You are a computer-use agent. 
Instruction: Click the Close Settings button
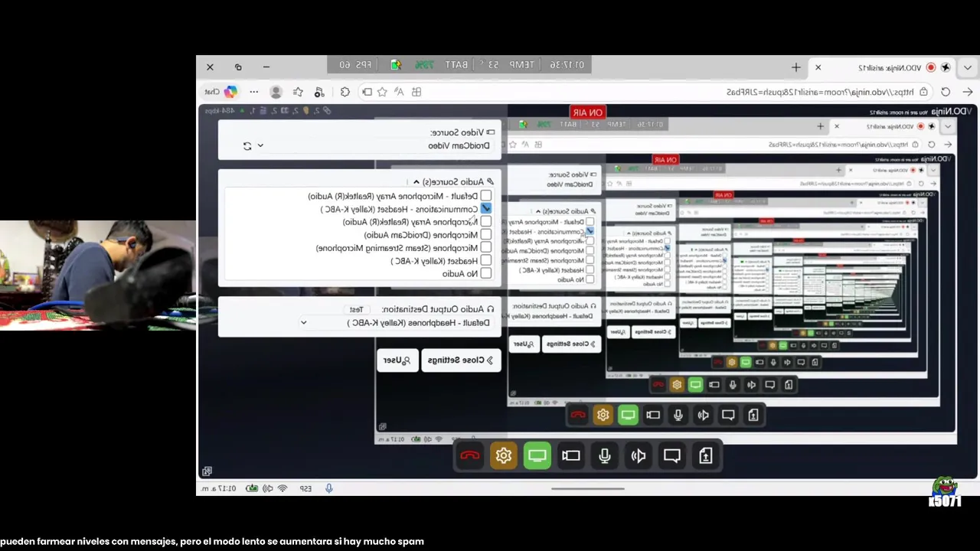[461, 360]
